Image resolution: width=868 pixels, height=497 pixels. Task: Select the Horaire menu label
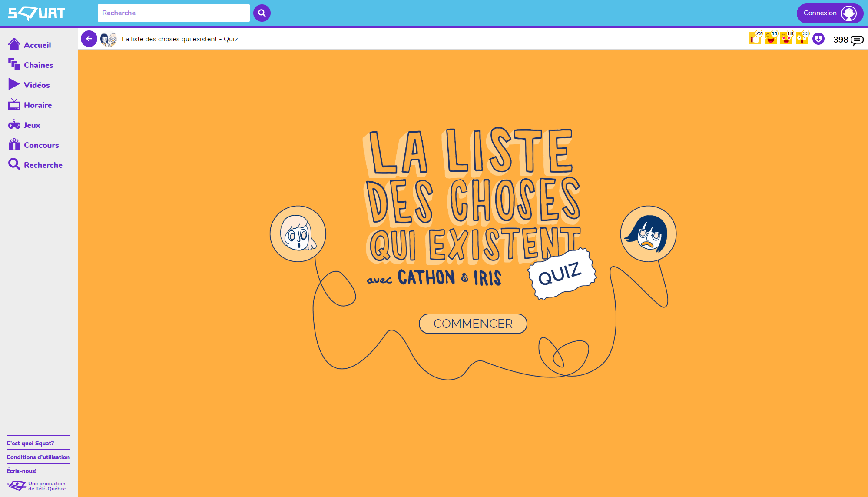[x=38, y=105]
